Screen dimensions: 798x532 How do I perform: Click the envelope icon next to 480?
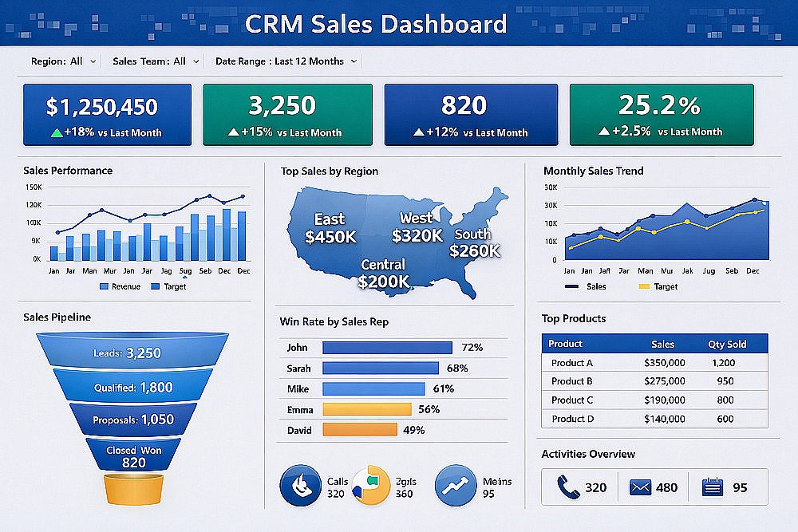pyautogui.click(x=640, y=487)
